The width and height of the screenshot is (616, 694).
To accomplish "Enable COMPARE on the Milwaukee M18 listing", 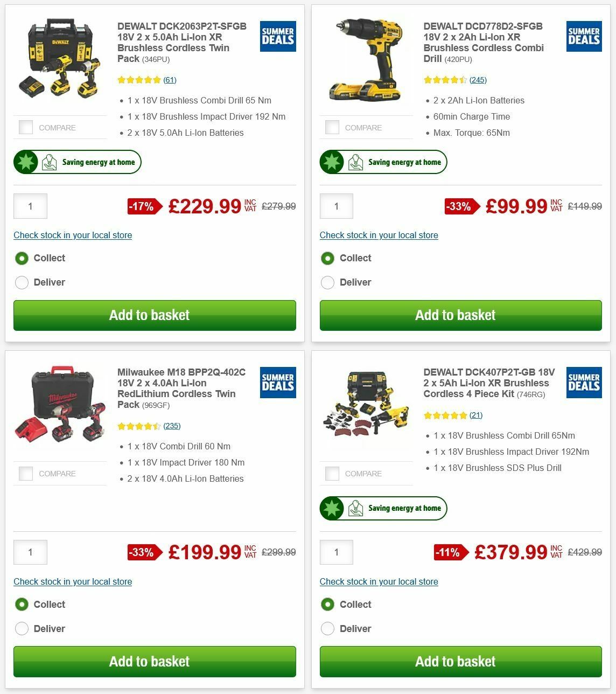I will (x=26, y=473).
